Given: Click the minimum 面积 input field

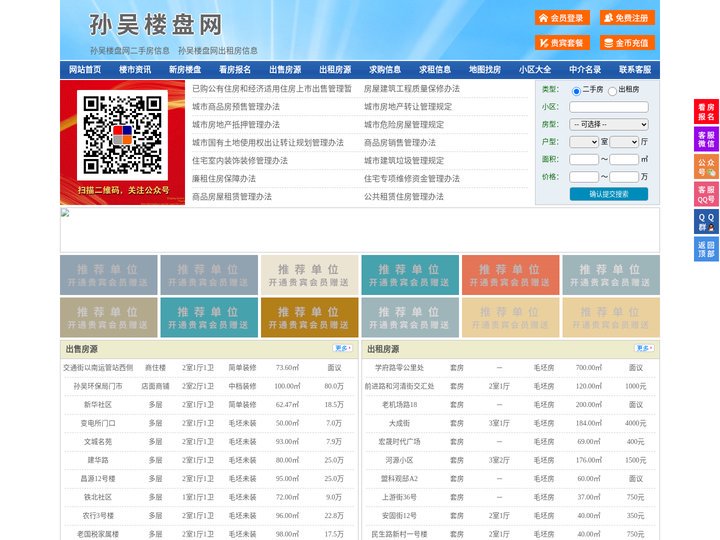Looking at the screenshot, I should (x=584, y=159).
